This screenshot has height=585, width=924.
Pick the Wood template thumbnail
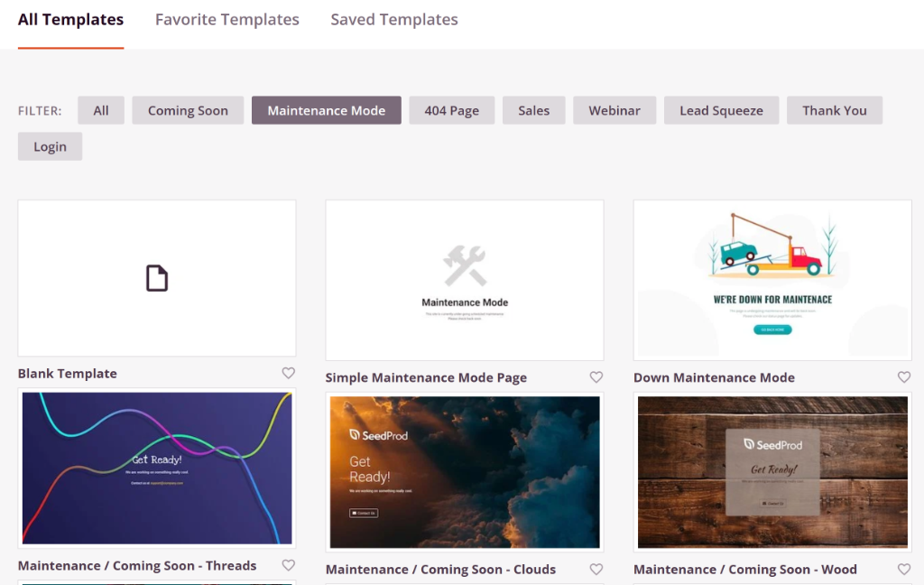[772, 472]
